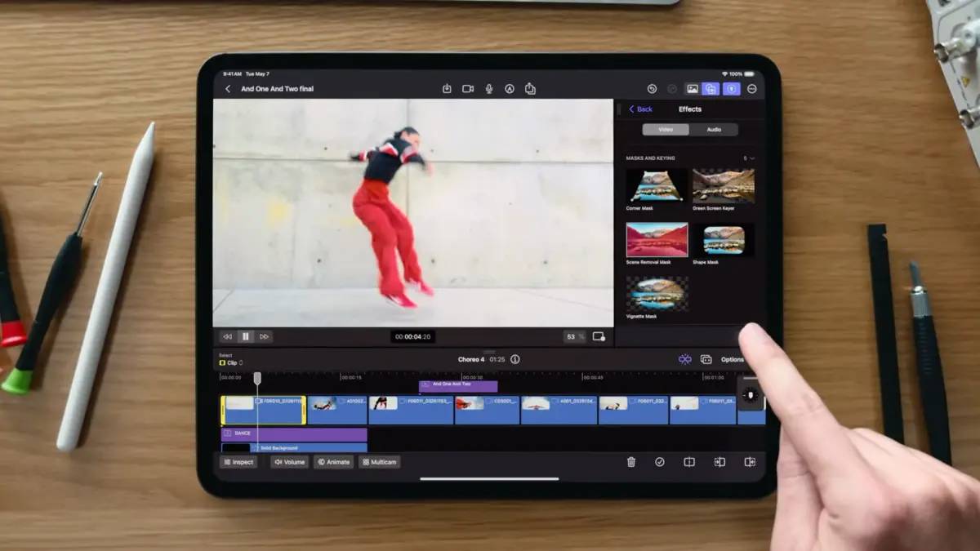
Task: Select the purple DANCE title clip
Action: point(294,434)
